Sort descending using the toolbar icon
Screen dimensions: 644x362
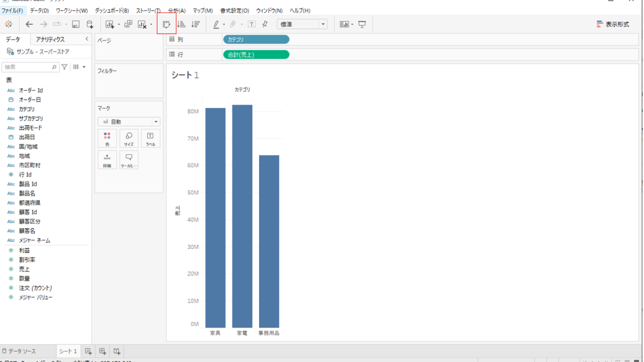tap(196, 24)
